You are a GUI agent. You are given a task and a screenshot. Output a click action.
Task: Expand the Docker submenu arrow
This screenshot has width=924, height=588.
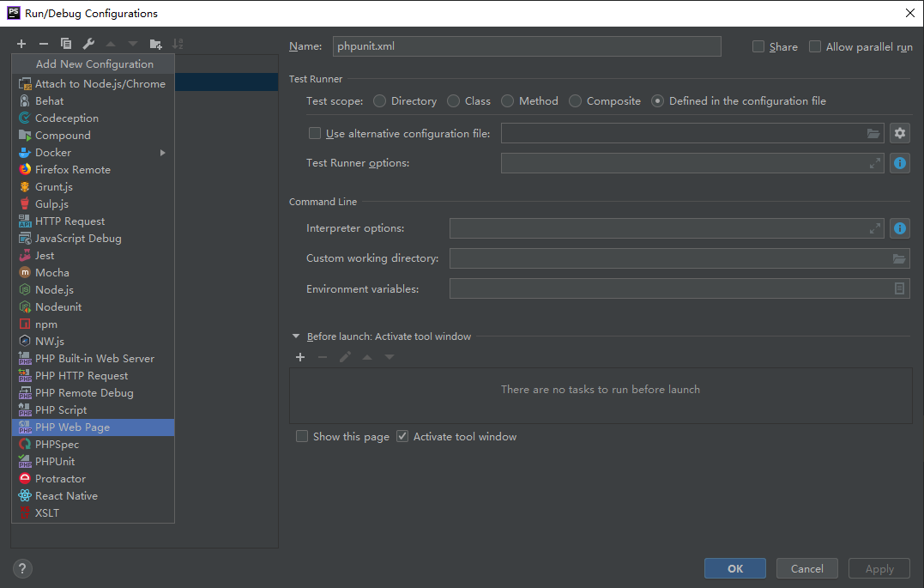coord(163,153)
